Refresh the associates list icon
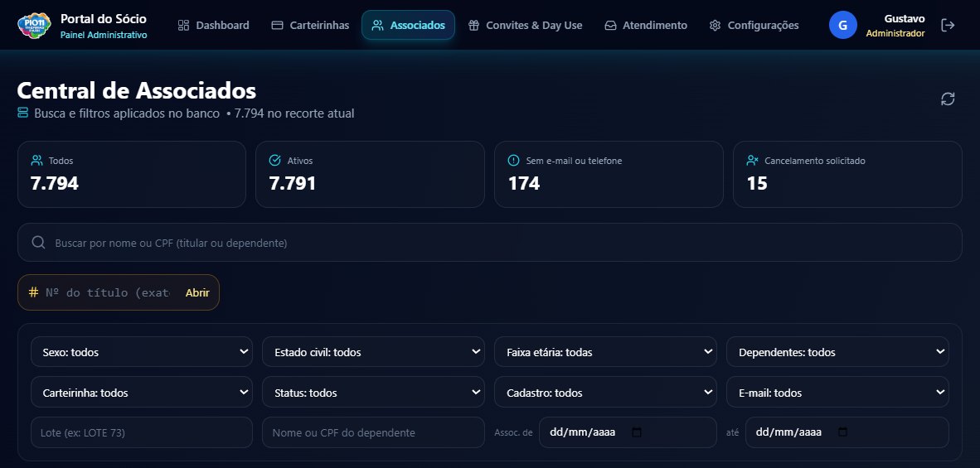 tap(948, 99)
